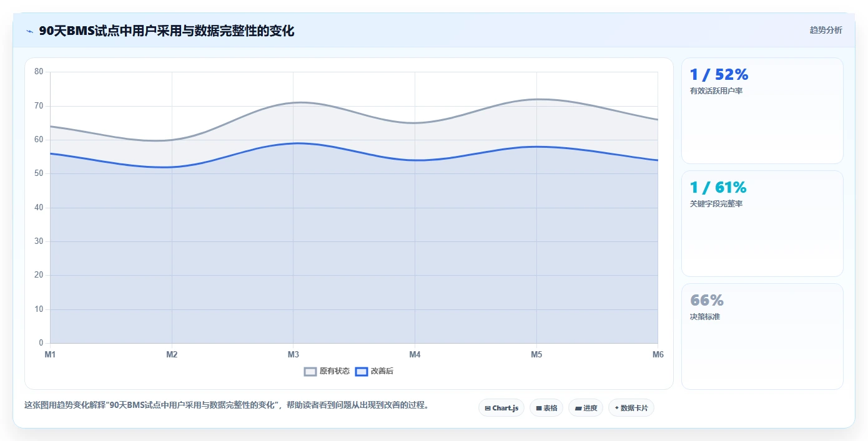The image size is (868, 441).
Task: Click the 决策标准 label
Action: point(704,317)
